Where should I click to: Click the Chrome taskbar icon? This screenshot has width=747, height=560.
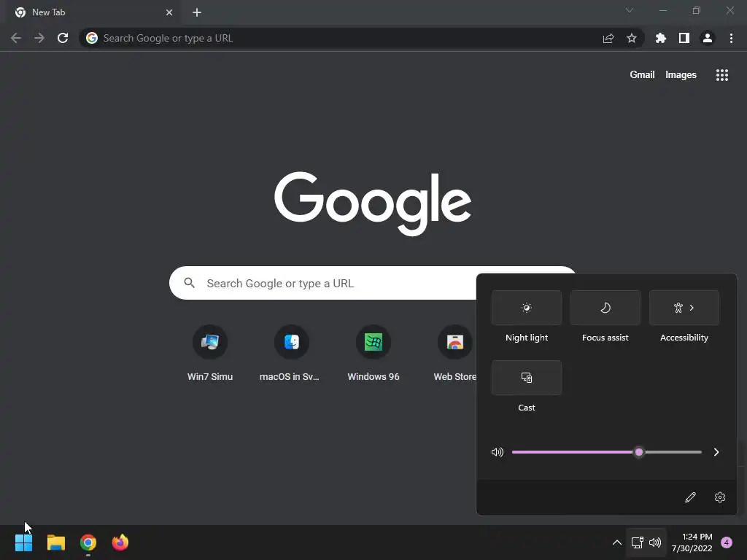pyautogui.click(x=88, y=542)
